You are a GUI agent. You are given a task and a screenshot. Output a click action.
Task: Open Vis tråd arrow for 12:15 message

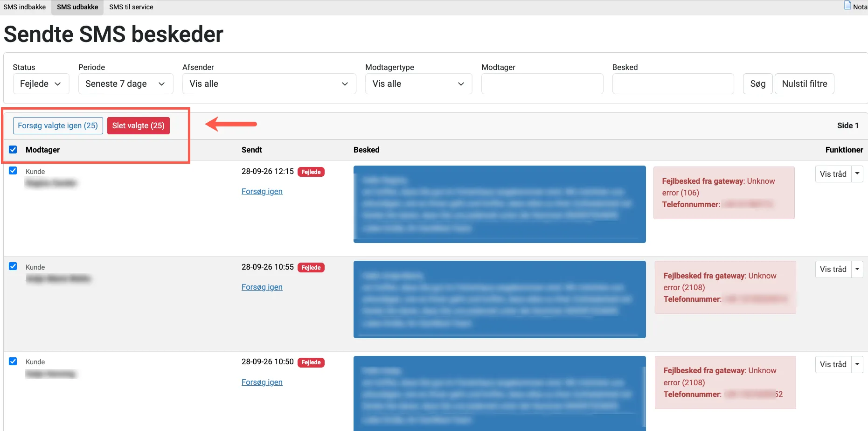click(857, 174)
